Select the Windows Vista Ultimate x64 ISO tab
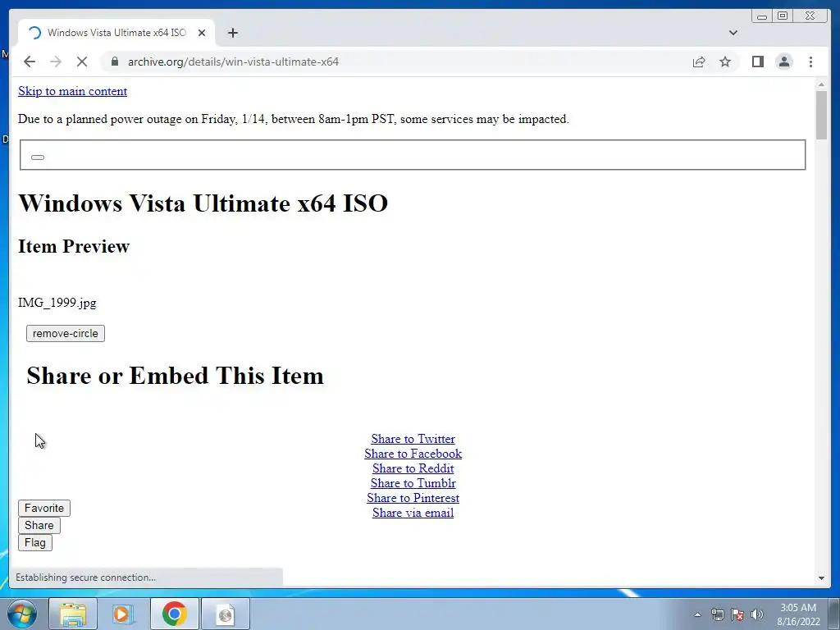 point(116,33)
